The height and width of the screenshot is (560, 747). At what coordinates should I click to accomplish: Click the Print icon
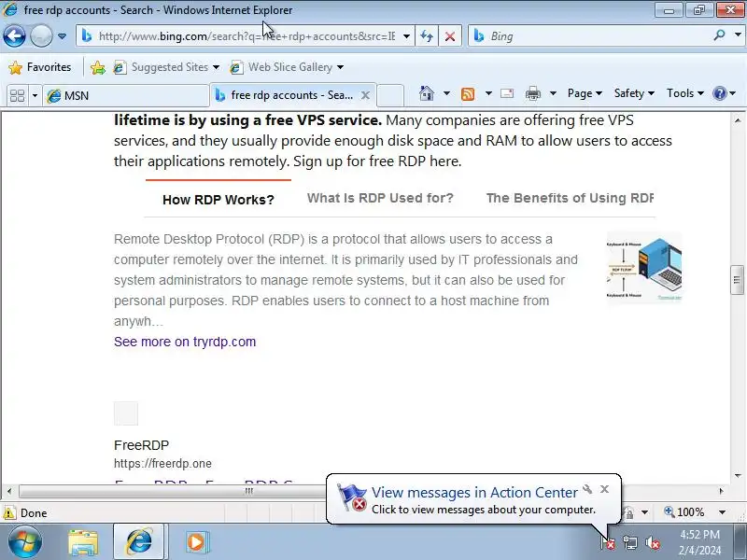(533, 94)
